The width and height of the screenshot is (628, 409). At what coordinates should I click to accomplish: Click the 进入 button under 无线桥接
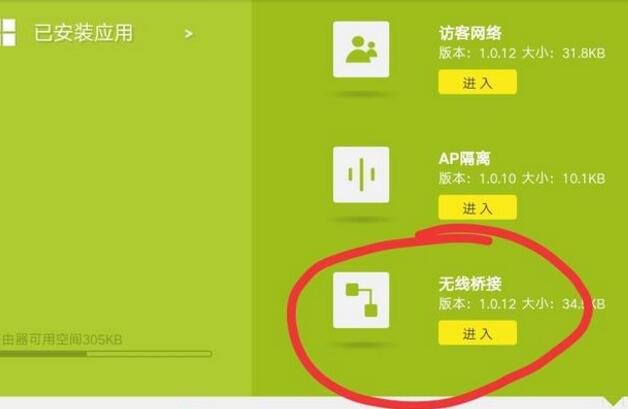pos(477,333)
